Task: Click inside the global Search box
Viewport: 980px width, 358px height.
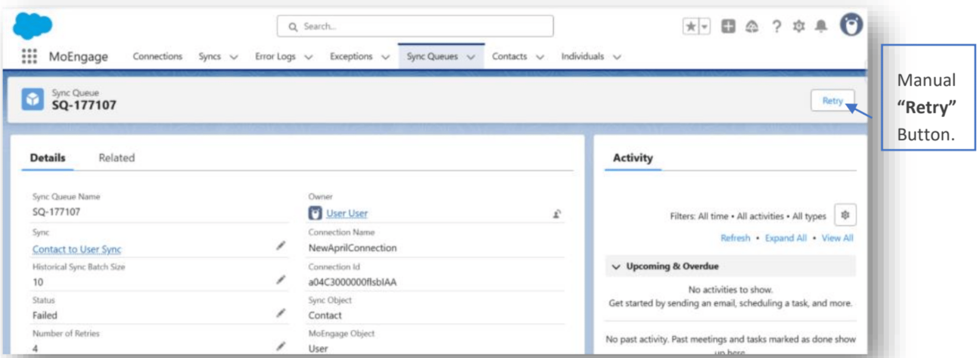Action: (x=415, y=26)
